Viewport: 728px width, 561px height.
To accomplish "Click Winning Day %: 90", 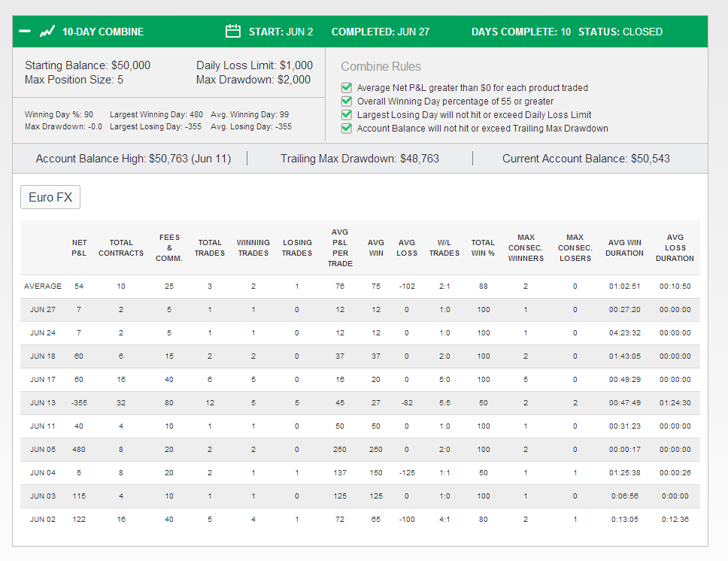I will pos(59,114).
